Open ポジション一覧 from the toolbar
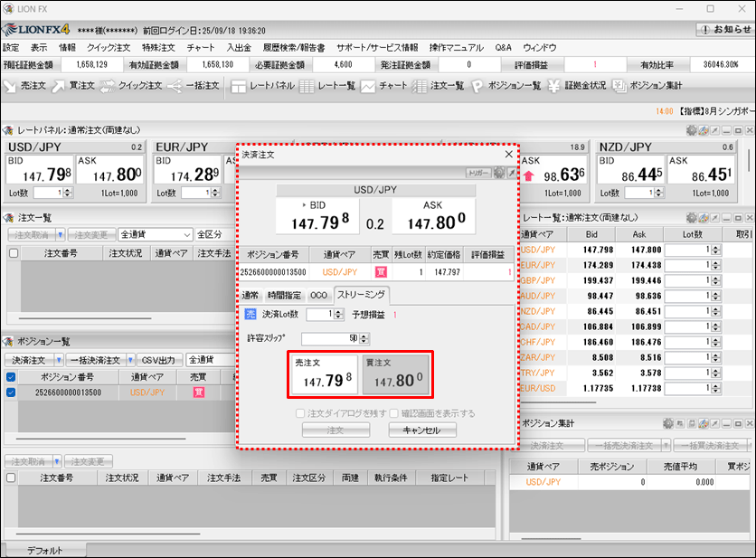Viewport: 756px width, 558px height. pyautogui.click(x=506, y=86)
